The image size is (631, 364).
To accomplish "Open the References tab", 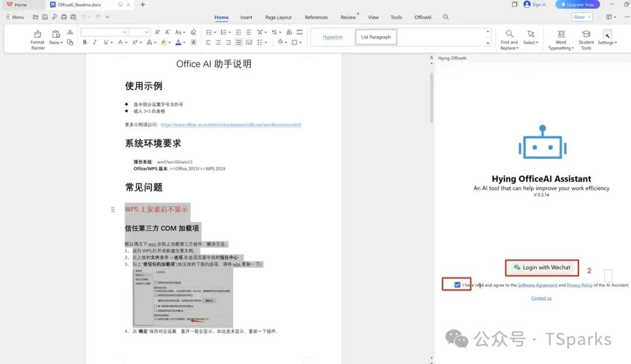I will point(316,18).
